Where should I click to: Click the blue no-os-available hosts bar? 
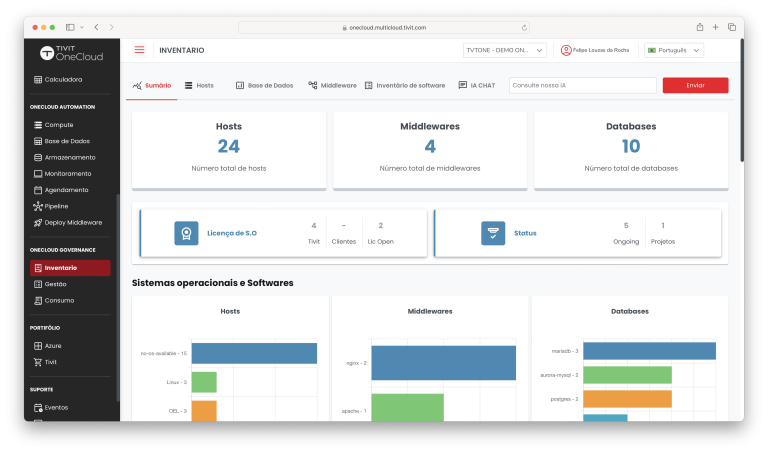254,353
